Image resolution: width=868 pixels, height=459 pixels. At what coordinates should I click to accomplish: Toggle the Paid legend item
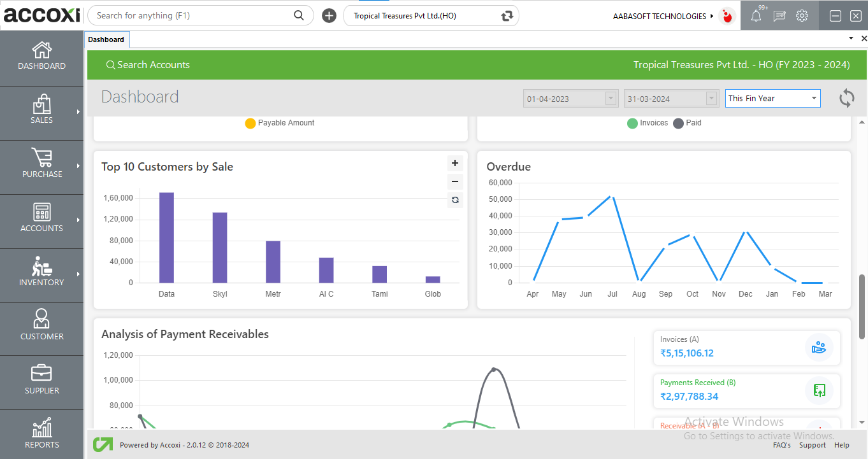click(687, 123)
